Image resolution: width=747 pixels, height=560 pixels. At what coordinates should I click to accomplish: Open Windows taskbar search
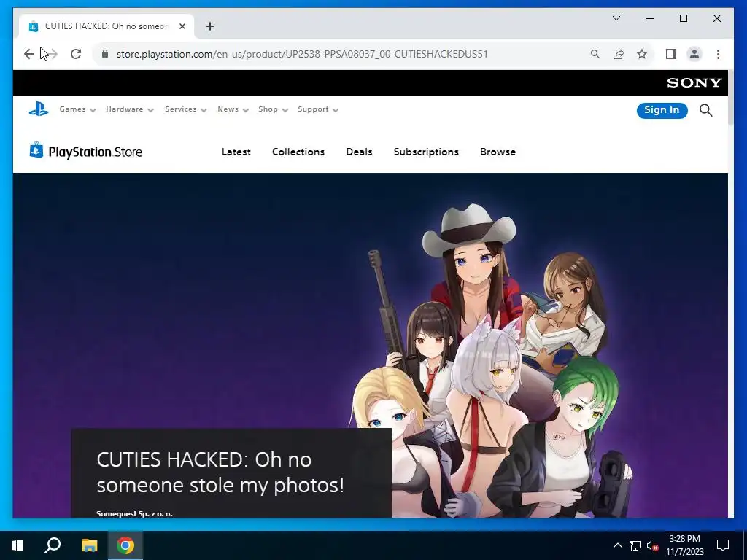(x=53, y=545)
